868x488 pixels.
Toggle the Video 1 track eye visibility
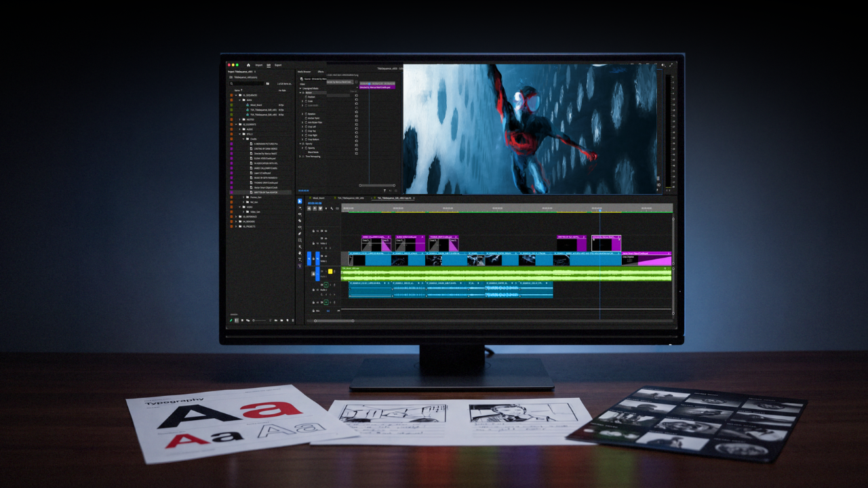326,256
